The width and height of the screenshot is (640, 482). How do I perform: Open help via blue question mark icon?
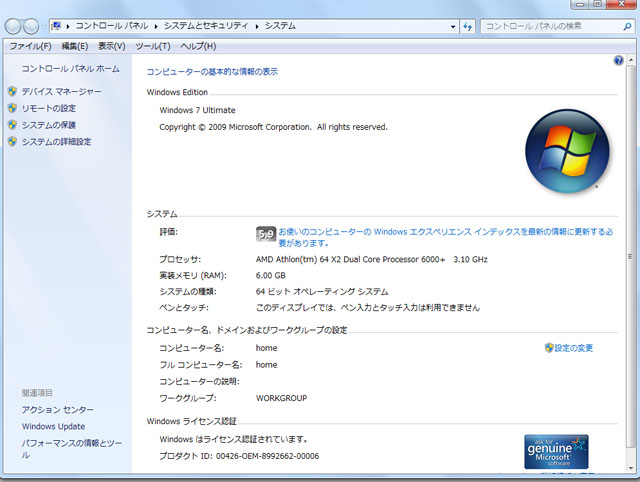pos(618,60)
